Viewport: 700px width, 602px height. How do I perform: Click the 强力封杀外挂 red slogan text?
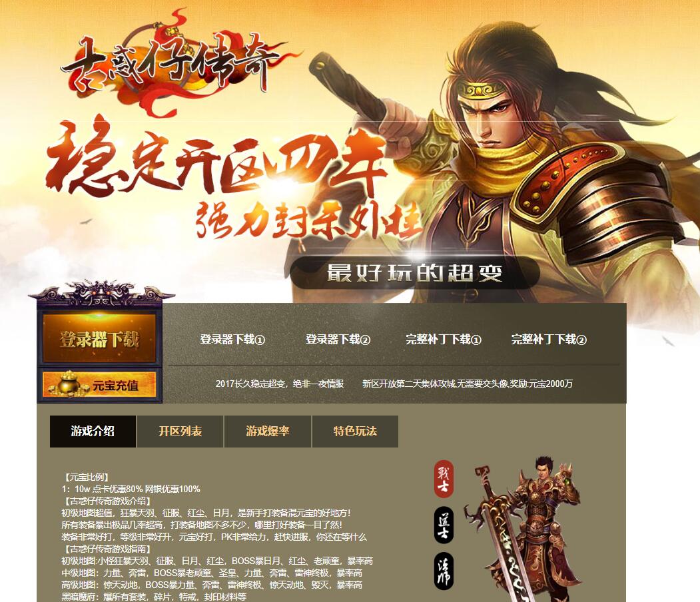click(x=309, y=221)
